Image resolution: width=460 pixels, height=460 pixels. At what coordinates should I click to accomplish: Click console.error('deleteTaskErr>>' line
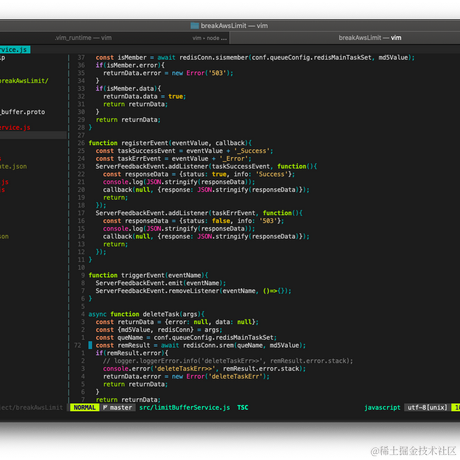204,369
